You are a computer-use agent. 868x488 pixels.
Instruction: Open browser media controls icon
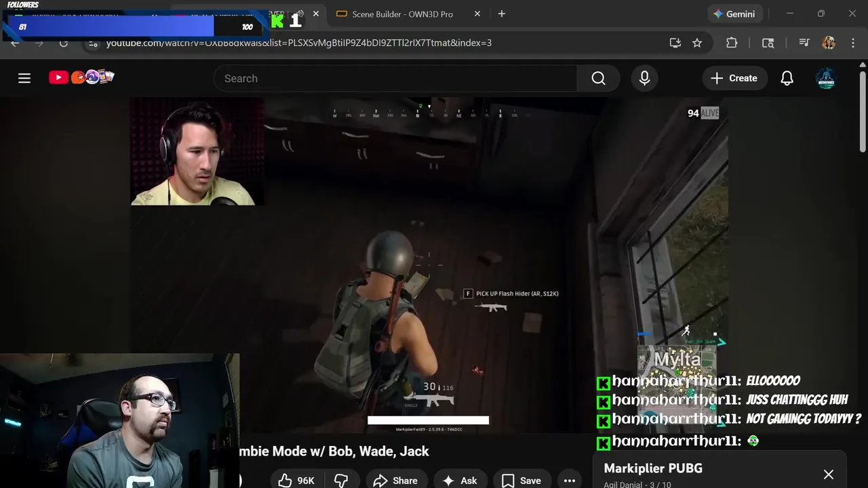click(804, 43)
